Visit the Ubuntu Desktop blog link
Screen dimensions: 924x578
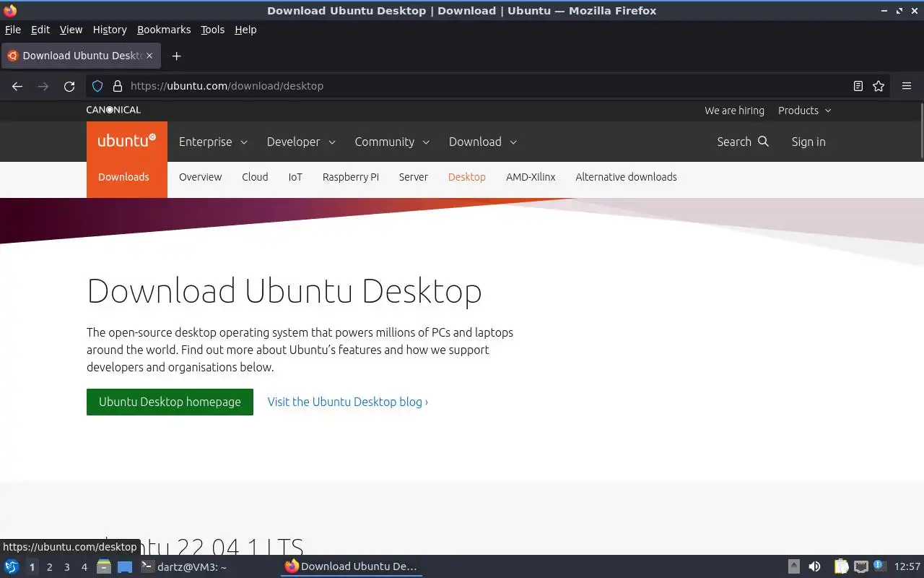pyautogui.click(x=348, y=402)
